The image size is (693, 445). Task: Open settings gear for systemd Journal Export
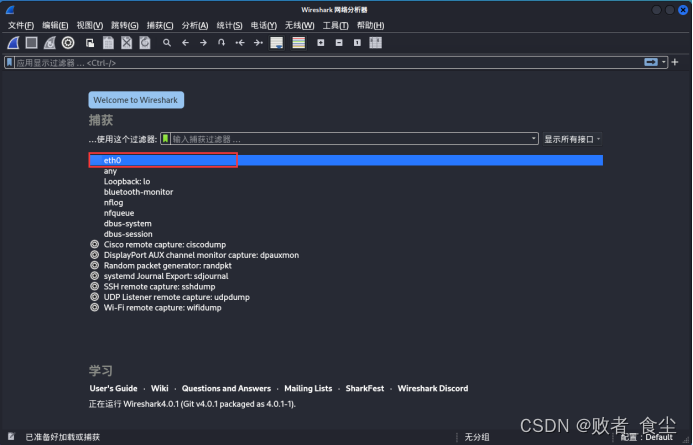point(94,276)
